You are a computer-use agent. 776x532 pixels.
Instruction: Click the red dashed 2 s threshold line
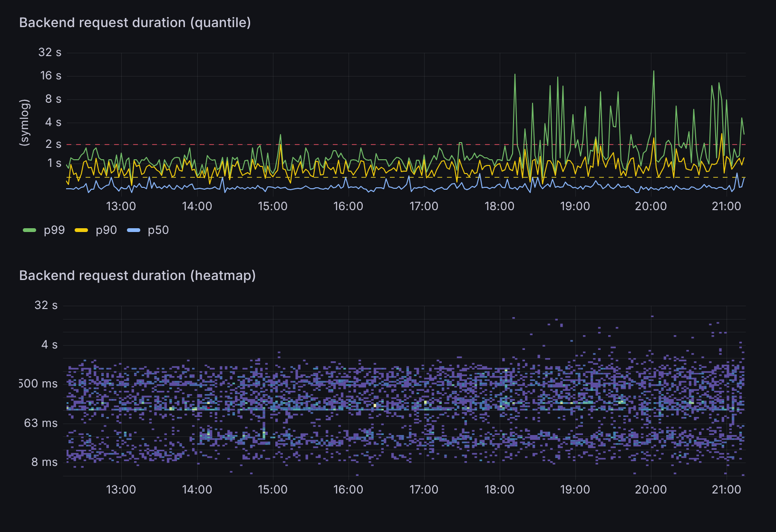[x=333, y=145]
